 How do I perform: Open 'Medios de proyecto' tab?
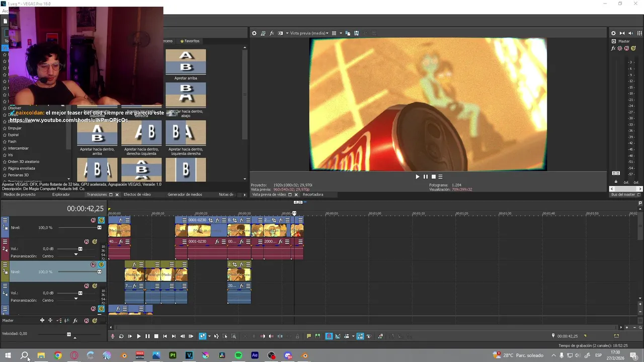20,195
